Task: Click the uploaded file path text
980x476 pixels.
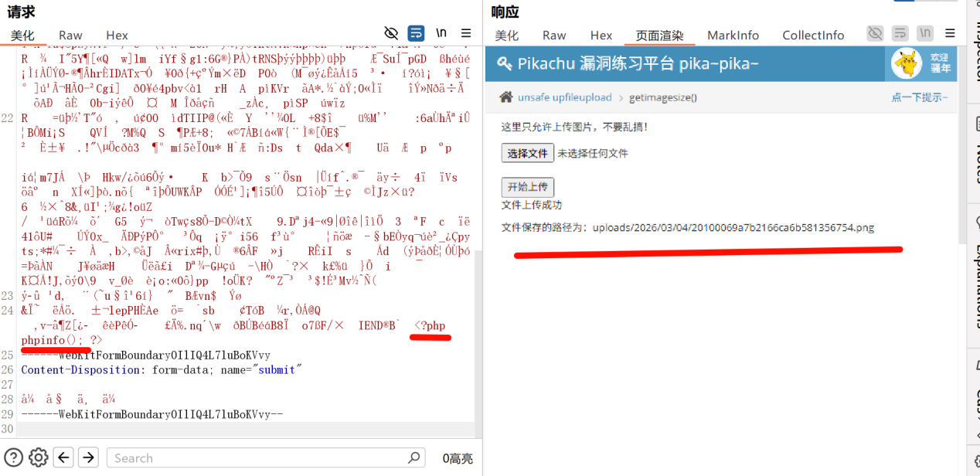Action: (733, 227)
